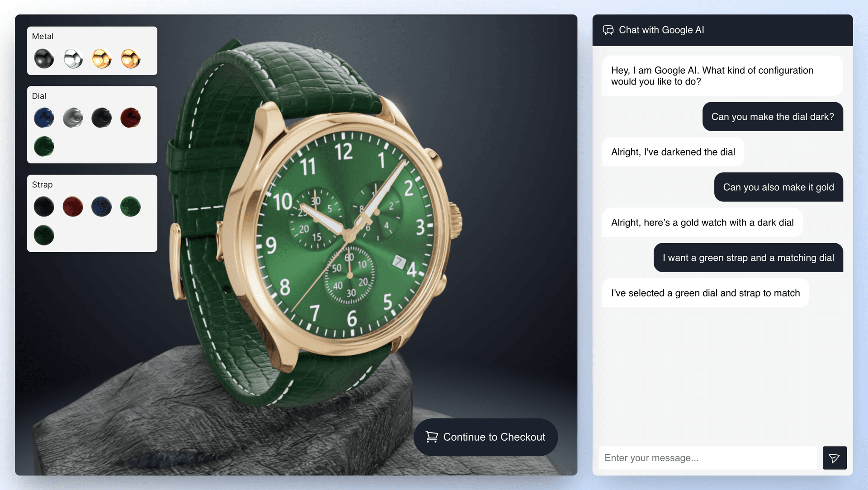The width and height of the screenshot is (868, 490).
Task: Select the bright green strap swatch
Action: click(x=131, y=207)
